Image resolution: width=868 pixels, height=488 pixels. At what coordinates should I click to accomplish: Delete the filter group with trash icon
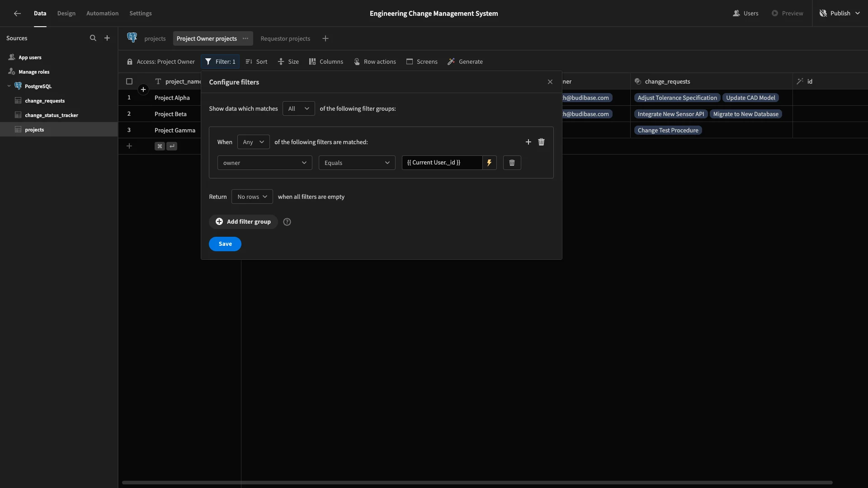(x=542, y=142)
